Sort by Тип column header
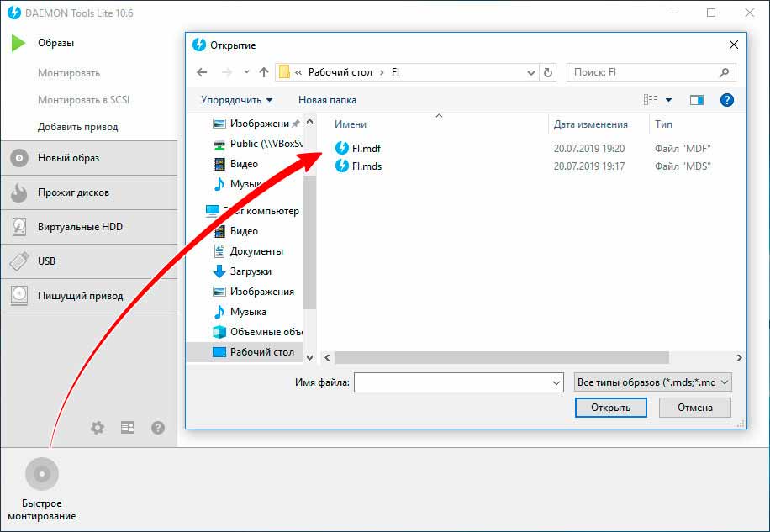This screenshot has width=770, height=532. (663, 124)
